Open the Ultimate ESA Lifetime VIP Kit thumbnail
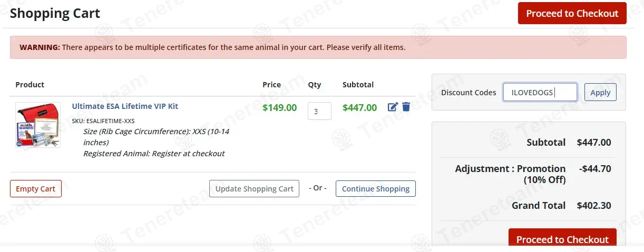Screen dimensions: 644x252 click(x=38, y=125)
